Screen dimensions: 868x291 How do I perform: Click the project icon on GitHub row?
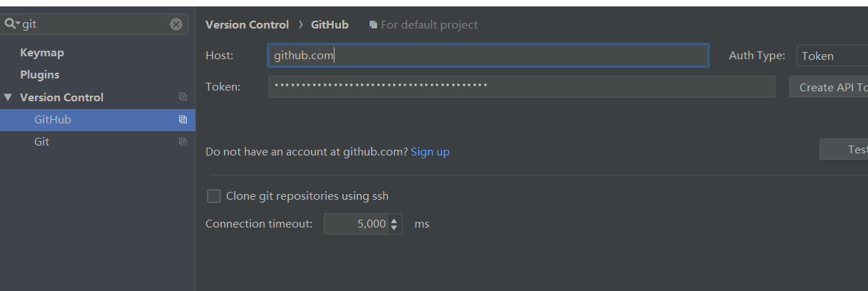tap(183, 120)
